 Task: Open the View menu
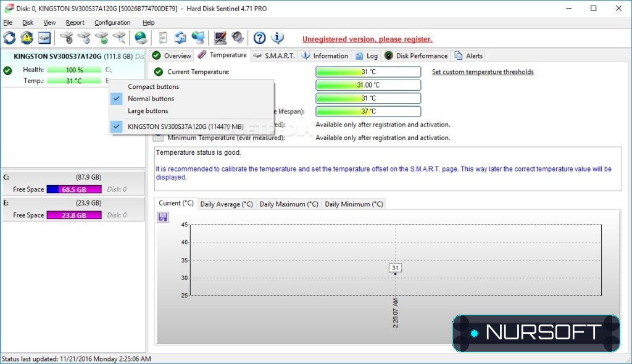49,23
